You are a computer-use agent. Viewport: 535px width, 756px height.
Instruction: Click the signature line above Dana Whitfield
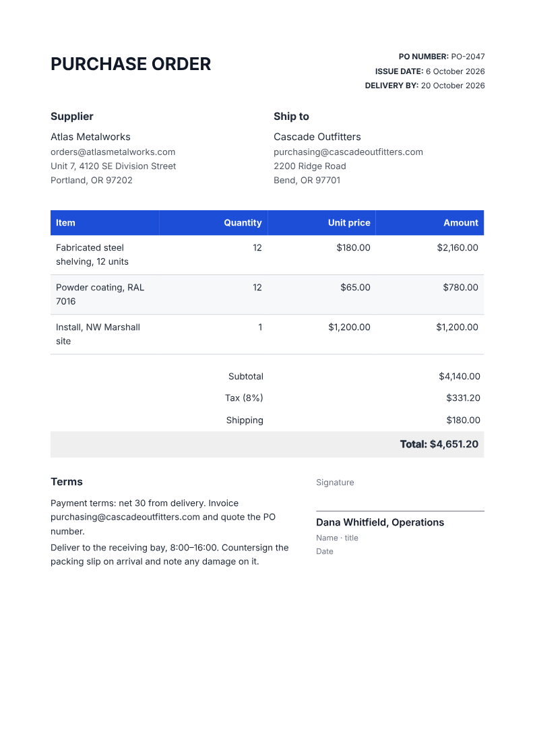click(x=400, y=511)
